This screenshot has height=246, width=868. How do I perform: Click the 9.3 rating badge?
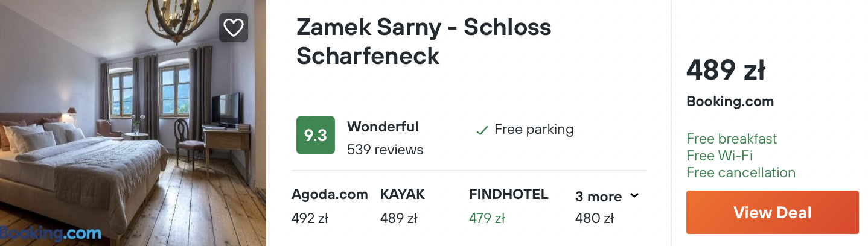tap(315, 135)
